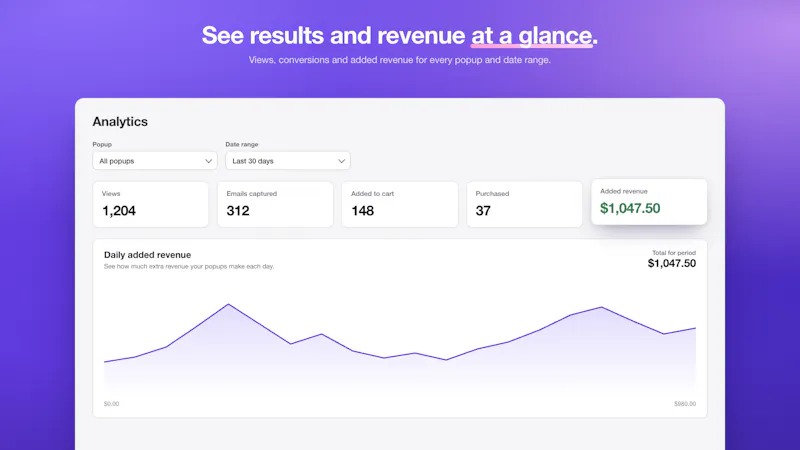This screenshot has width=800, height=450.
Task: Click the $980.00 axis label
Action: coord(685,404)
